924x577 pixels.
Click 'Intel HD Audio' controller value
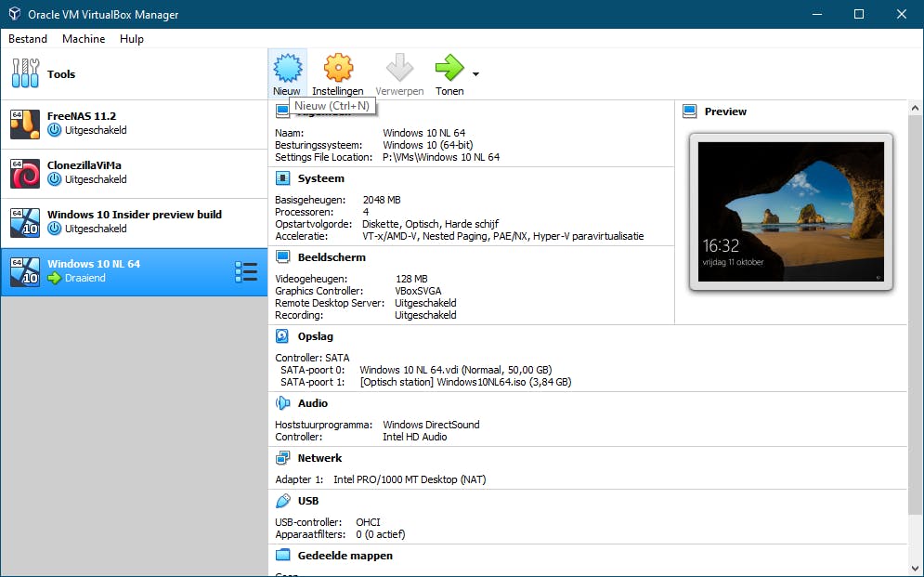[415, 437]
